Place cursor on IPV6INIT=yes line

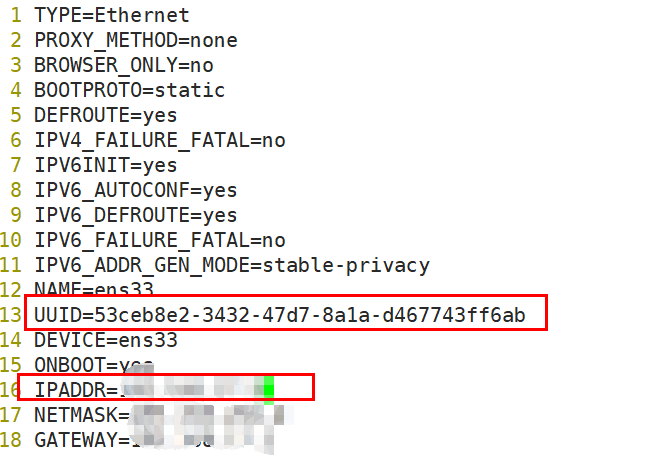[105, 166]
